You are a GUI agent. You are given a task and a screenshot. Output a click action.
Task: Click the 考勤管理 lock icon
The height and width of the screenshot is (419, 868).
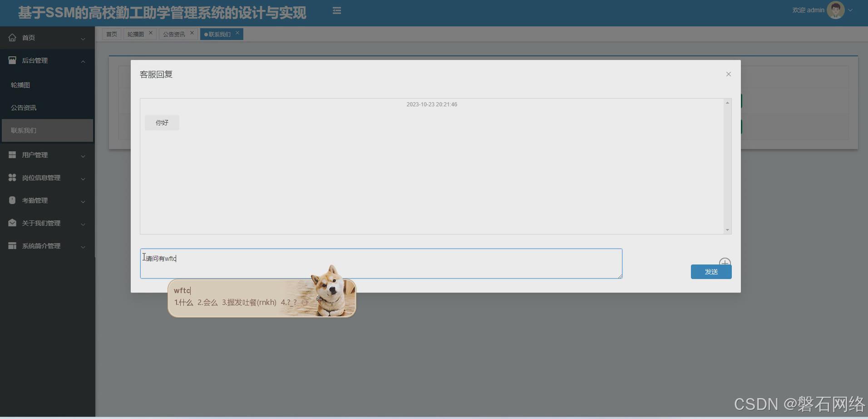pos(12,200)
